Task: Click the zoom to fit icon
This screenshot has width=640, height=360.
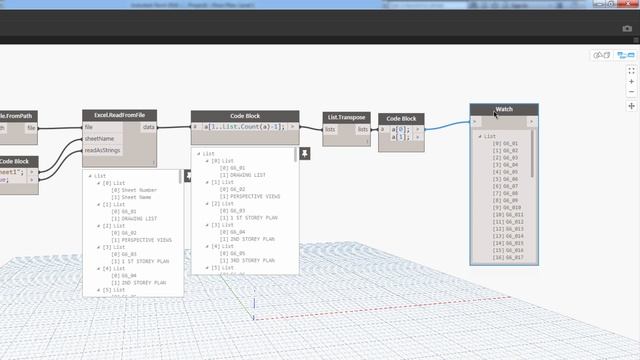Action: click(x=631, y=71)
